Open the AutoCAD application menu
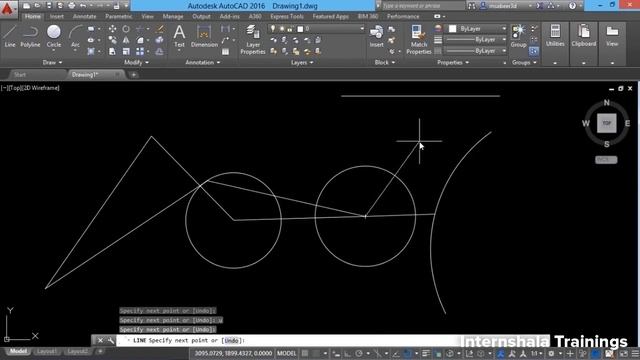Screen dimensions: 640x360 (x=8, y=9)
